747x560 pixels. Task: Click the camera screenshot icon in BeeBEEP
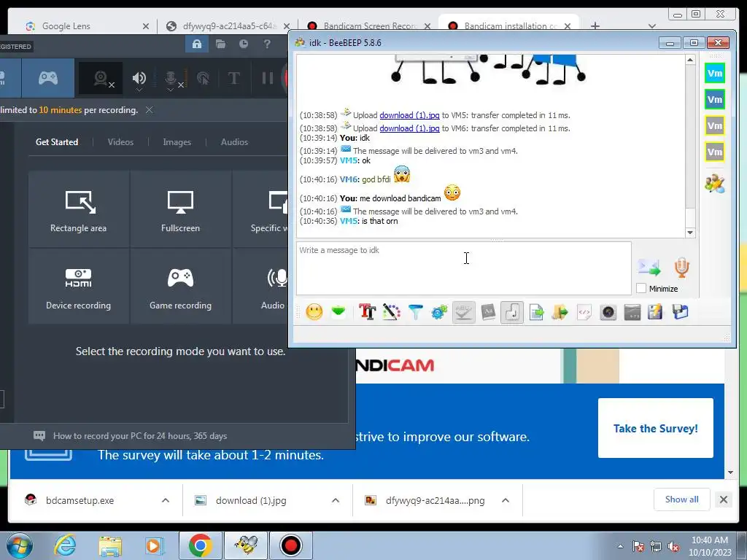point(608,312)
